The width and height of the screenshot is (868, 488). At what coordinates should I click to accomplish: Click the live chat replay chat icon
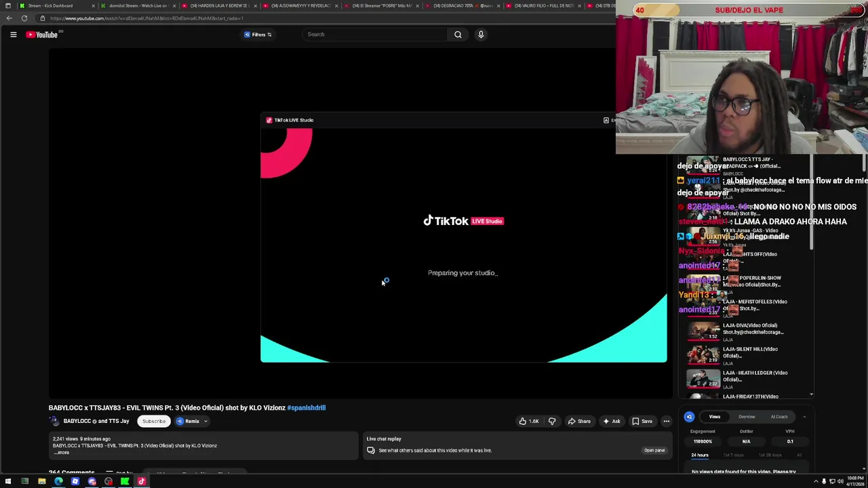point(371,451)
